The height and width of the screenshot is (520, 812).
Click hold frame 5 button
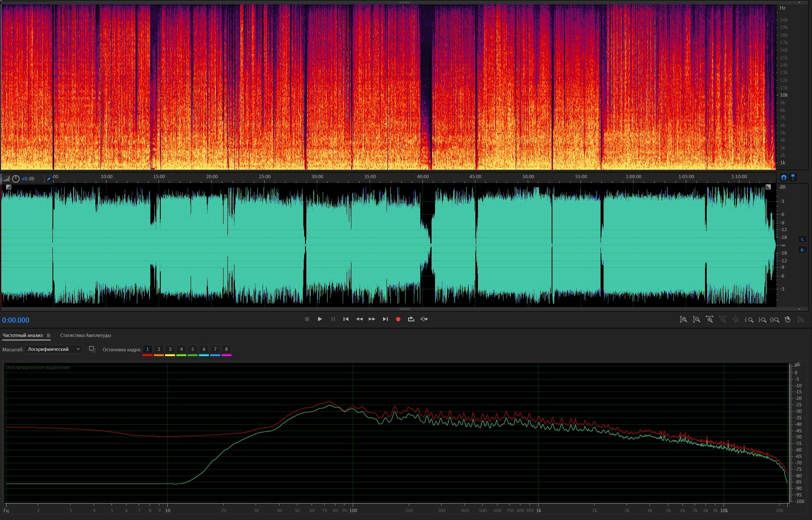192,349
